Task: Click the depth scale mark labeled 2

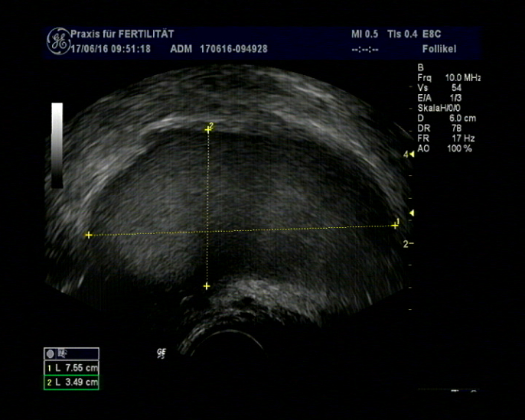Action: click(408, 243)
